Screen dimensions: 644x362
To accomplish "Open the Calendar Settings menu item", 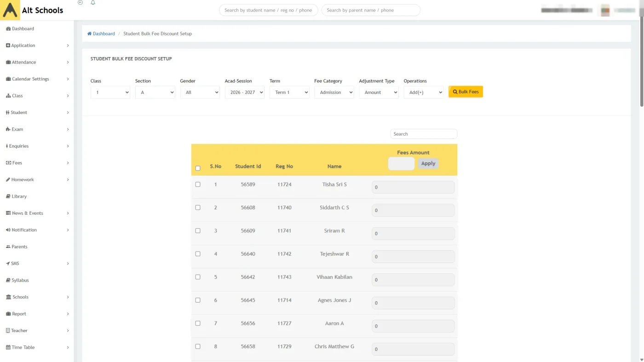I will [37, 79].
